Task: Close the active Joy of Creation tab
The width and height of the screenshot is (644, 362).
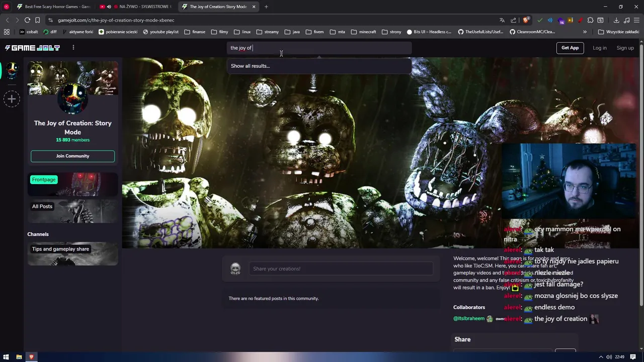Action: point(254,7)
